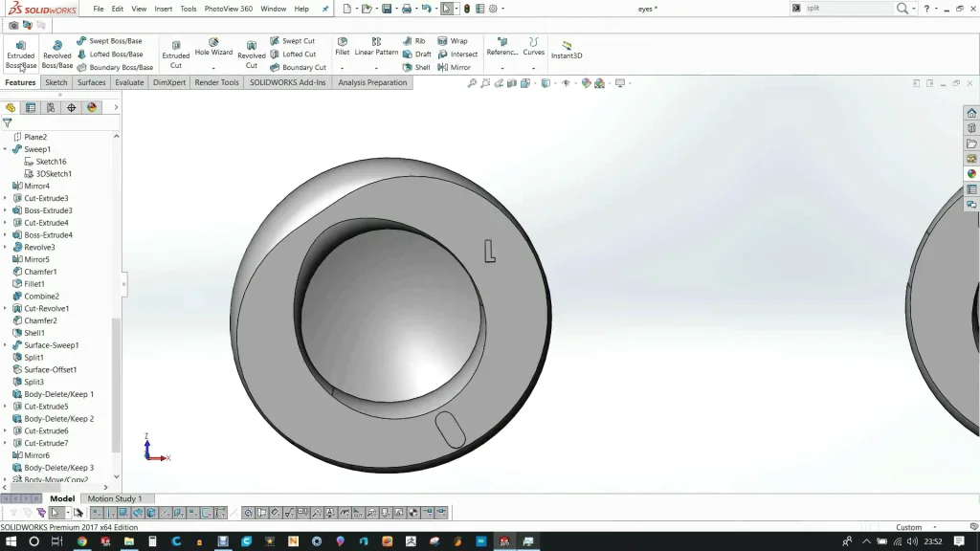This screenshot has width=980, height=551.
Task: Click the Extruded Boss/Base tool
Action: (x=20, y=52)
